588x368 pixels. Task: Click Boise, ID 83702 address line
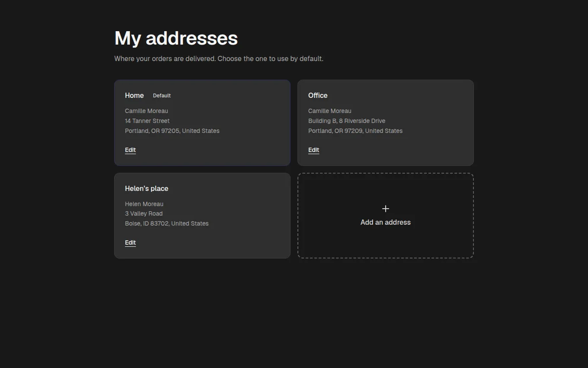click(x=167, y=223)
